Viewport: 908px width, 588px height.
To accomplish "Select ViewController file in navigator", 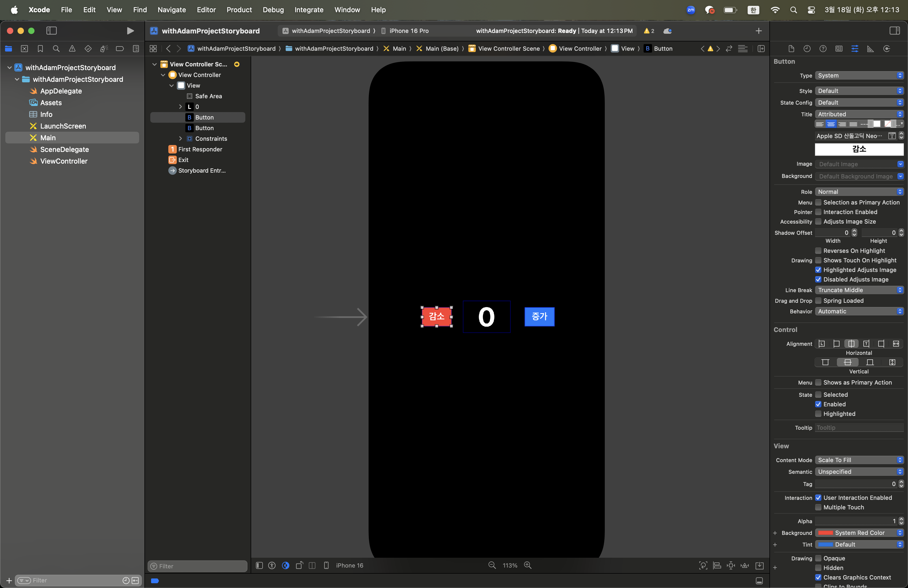I will point(64,161).
